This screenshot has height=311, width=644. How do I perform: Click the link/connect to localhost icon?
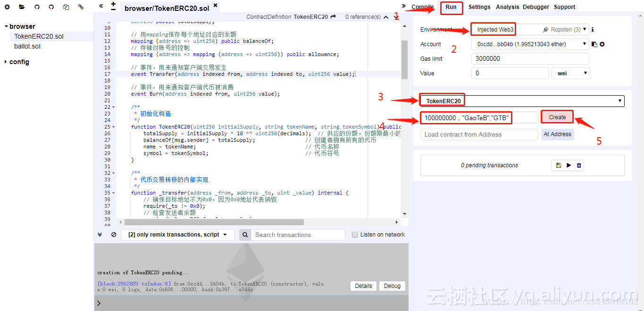click(x=81, y=7)
